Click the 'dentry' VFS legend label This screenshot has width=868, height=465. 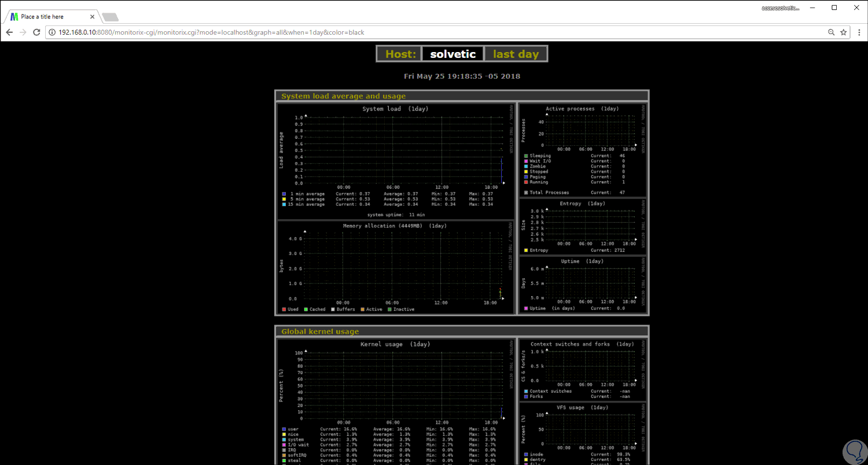(x=539, y=460)
